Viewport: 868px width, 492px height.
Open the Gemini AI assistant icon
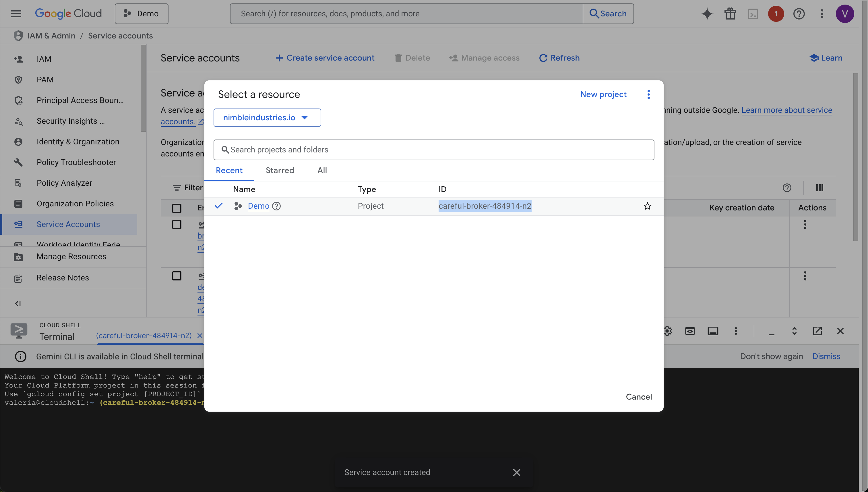tap(707, 14)
